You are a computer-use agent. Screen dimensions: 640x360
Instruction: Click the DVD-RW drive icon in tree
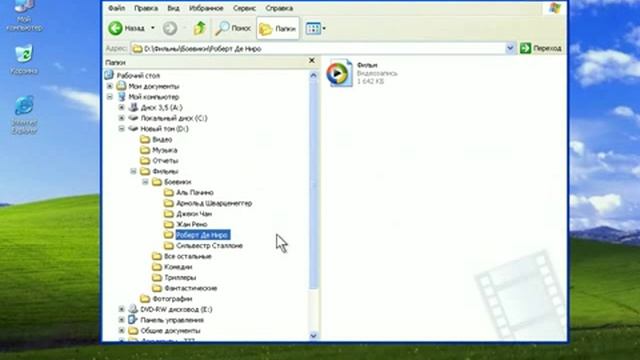(133, 309)
